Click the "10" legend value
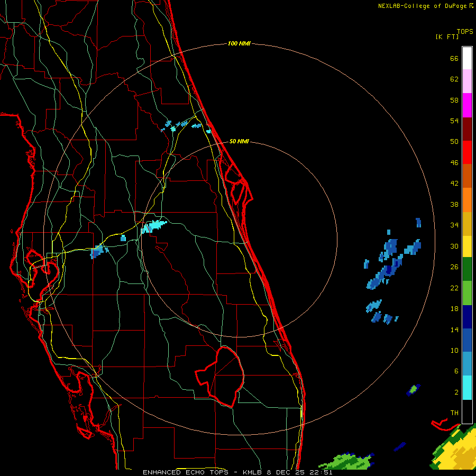This screenshot has width=476, height=476. [x=454, y=350]
